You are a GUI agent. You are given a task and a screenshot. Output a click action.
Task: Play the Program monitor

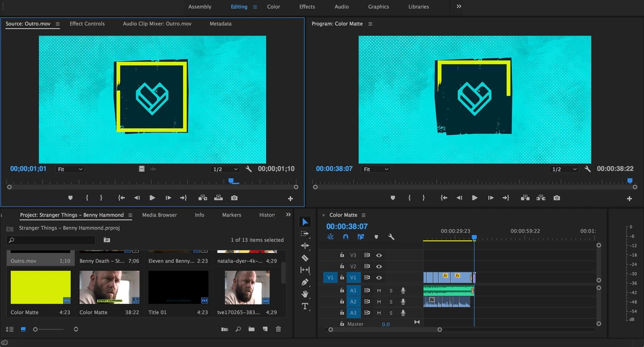pyautogui.click(x=474, y=198)
